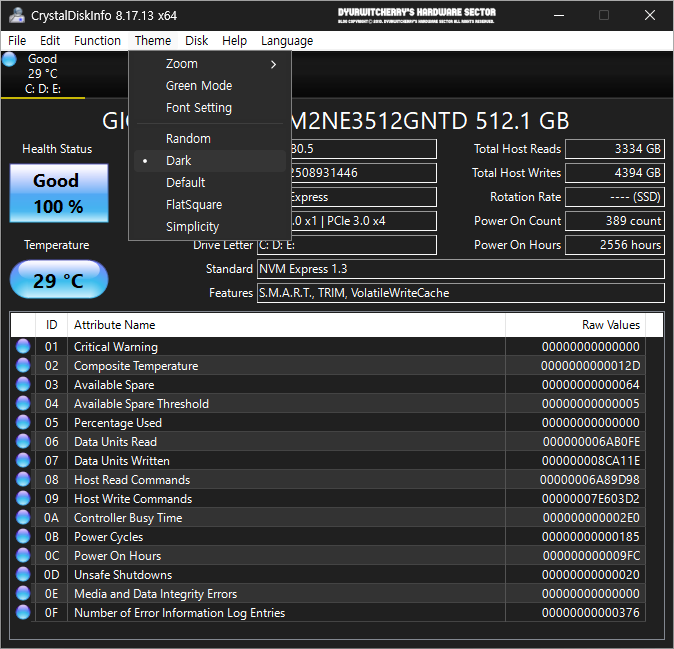Click the Error Information Log Entries orb
The height and width of the screenshot is (649, 674).
coord(23,612)
